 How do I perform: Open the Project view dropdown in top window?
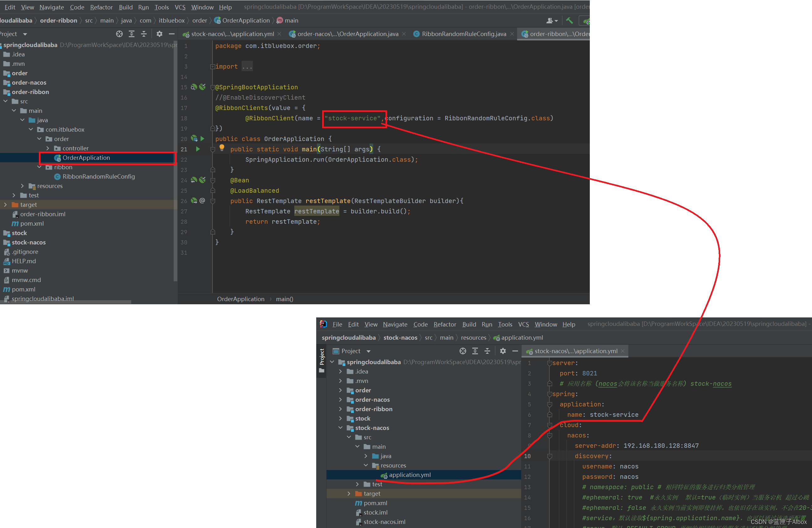click(25, 34)
